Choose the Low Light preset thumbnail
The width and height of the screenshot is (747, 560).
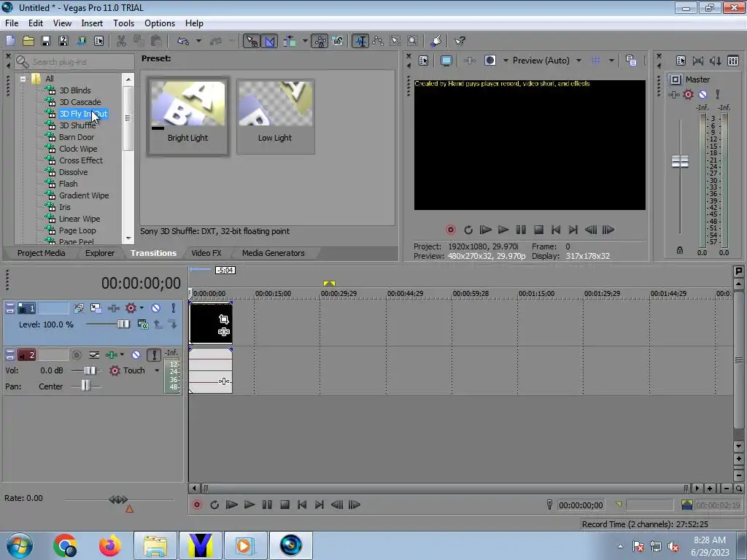[x=275, y=116]
